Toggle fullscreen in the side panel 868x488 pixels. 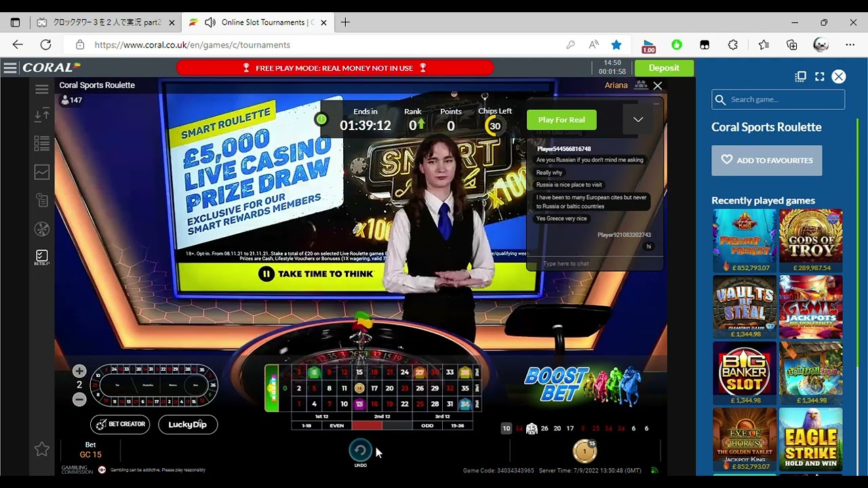pos(820,77)
